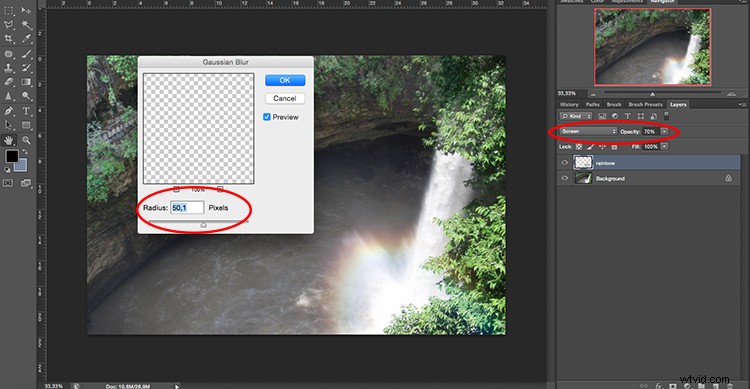Select the Rectangular Marquee tool
Image resolution: width=750 pixels, height=389 pixels.
(9, 11)
